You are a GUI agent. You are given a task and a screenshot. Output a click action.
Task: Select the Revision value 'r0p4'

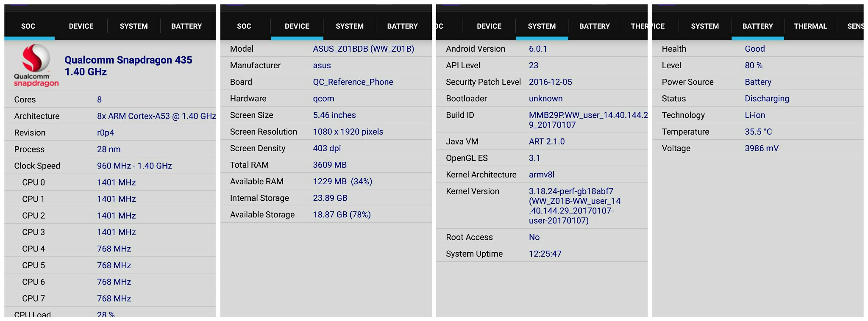106,133
